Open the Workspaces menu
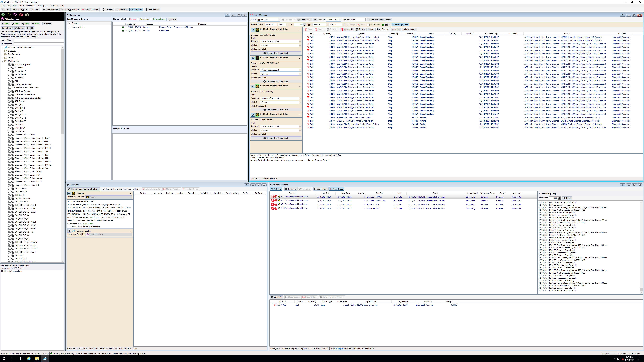Screen dimensions: 644x362 click(x=43, y=6)
